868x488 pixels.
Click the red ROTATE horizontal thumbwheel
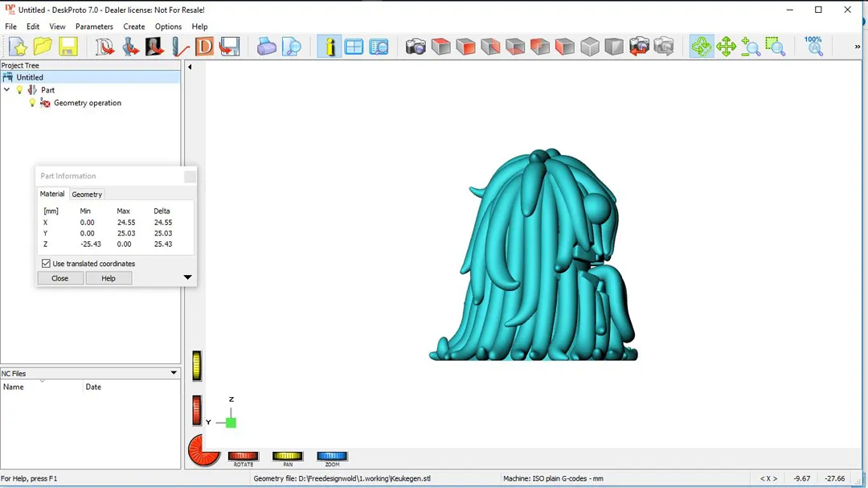point(243,456)
